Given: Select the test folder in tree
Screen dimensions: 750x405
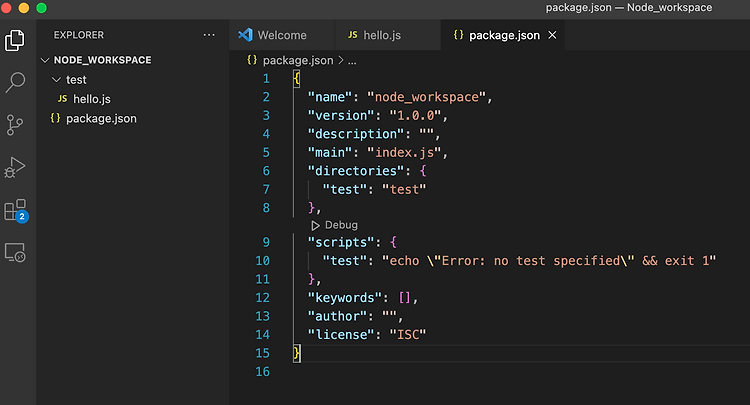Looking at the screenshot, I should click(77, 79).
